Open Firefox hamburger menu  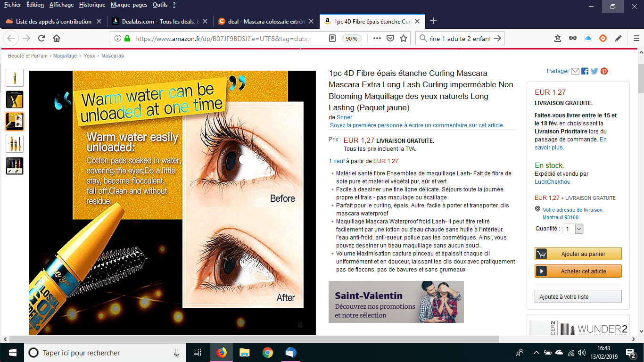point(636,39)
